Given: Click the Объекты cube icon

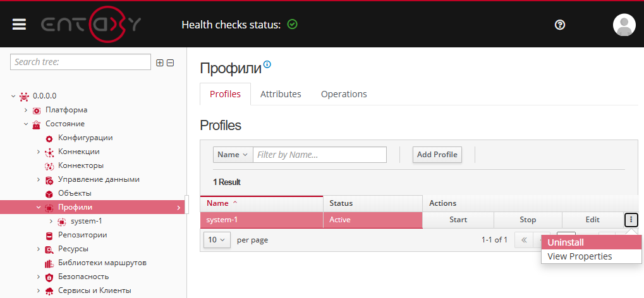Looking at the screenshot, I should [x=49, y=194].
